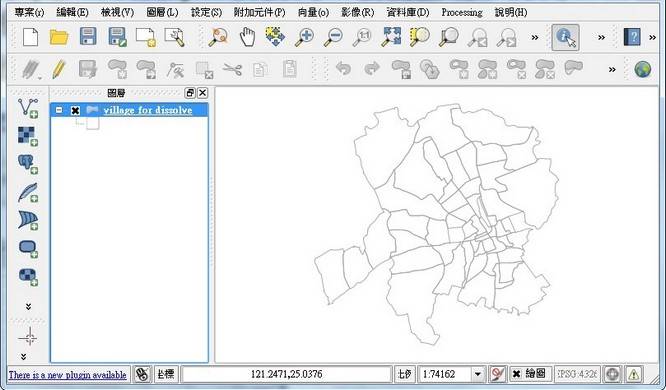Open the 圖層 layer menu
Image resolution: width=666 pixels, height=390 pixels.
tap(162, 12)
